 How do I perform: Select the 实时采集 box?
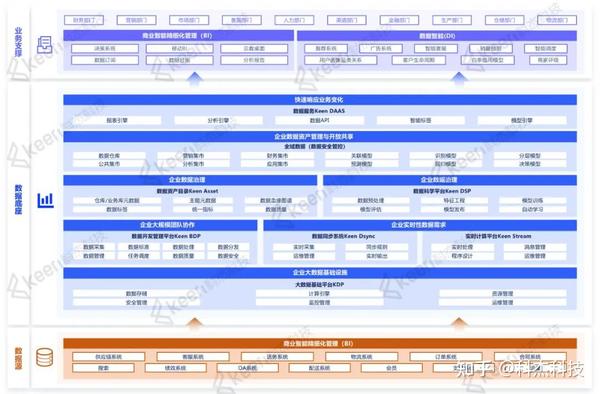(304, 247)
